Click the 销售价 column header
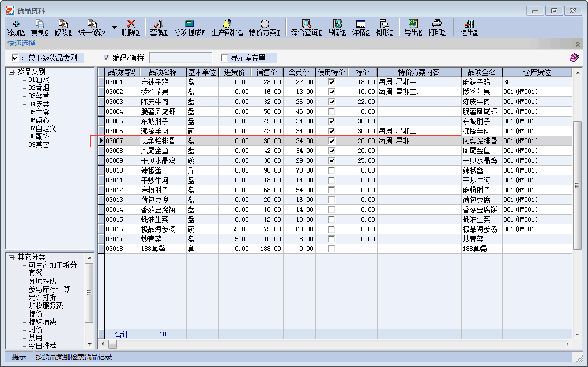Image resolution: width=588 pixels, height=367 pixels. [267, 72]
